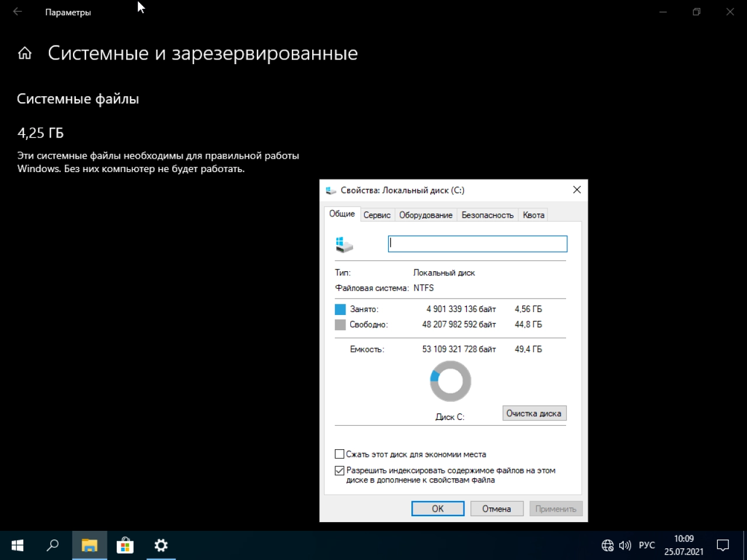This screenshot has width=747, height=560.
Task: Close the disk properties dialog
Action: [577, 190]
